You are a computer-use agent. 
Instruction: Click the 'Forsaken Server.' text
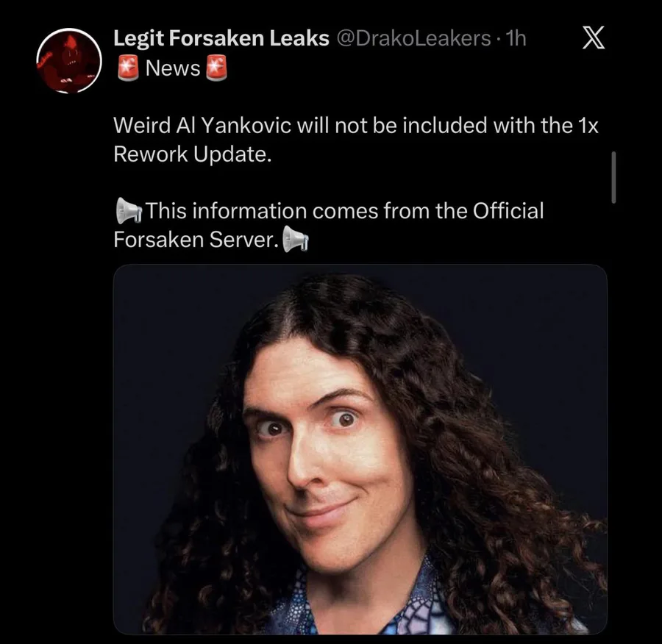click(196, 239)
